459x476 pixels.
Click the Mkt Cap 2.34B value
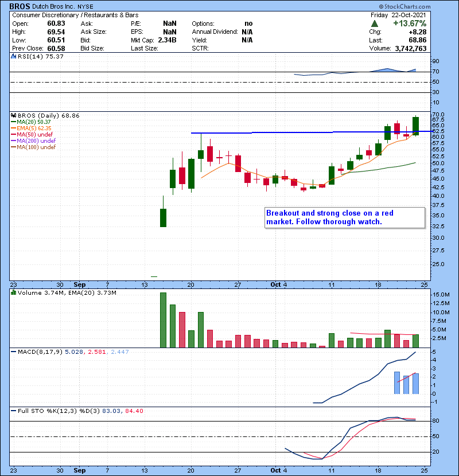pyautogui.click(x=167, y=40)
